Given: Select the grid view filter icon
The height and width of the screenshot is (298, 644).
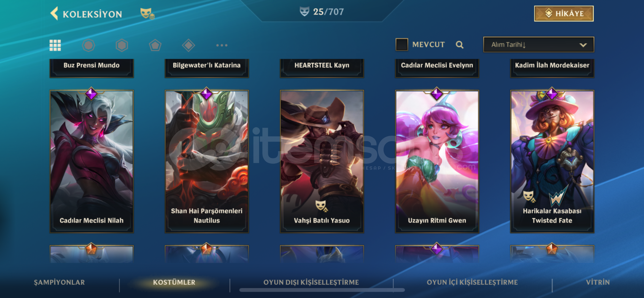Looking at the screenshot, I should pyautogui.click(x=55, y=45).
